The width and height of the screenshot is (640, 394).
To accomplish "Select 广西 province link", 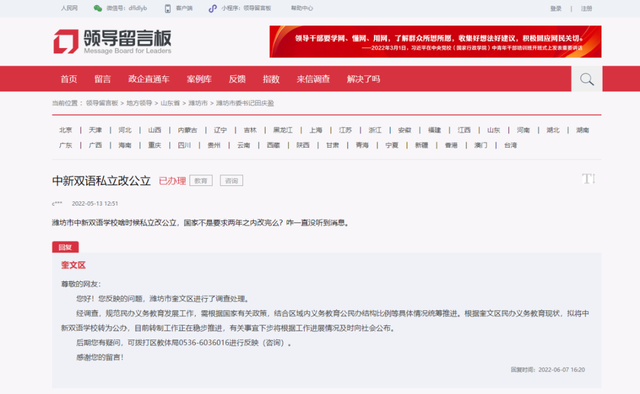I will click(x=95, y=145).
